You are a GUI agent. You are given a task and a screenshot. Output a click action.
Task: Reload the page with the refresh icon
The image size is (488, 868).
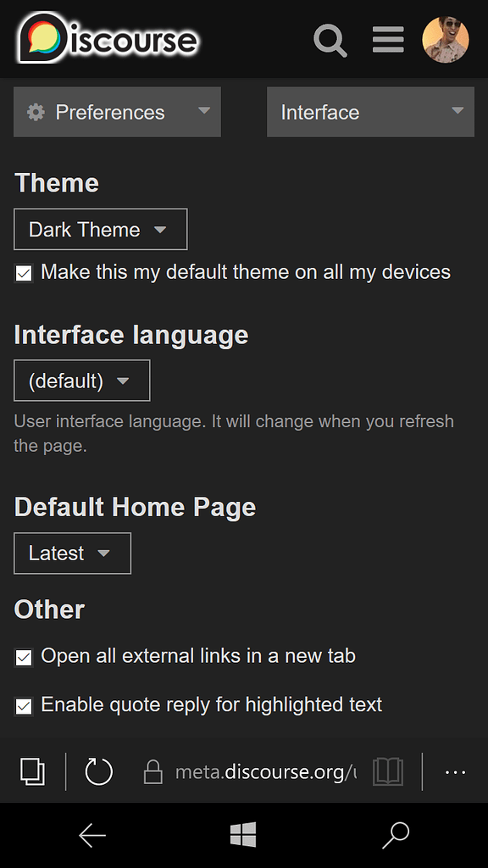(97, 771)
